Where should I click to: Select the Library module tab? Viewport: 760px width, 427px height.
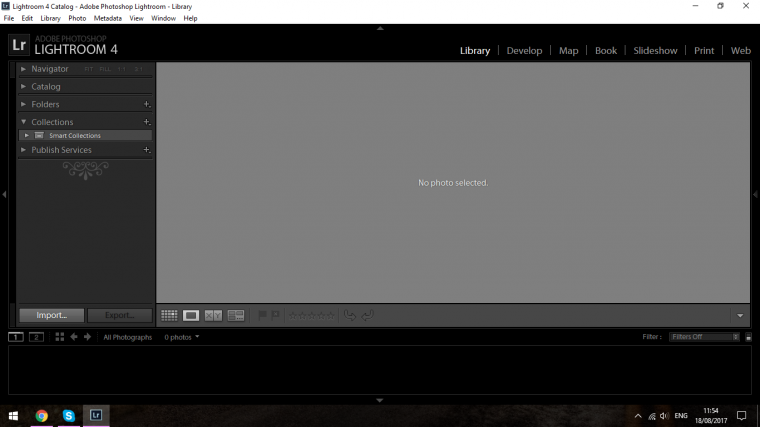[475, 50]
